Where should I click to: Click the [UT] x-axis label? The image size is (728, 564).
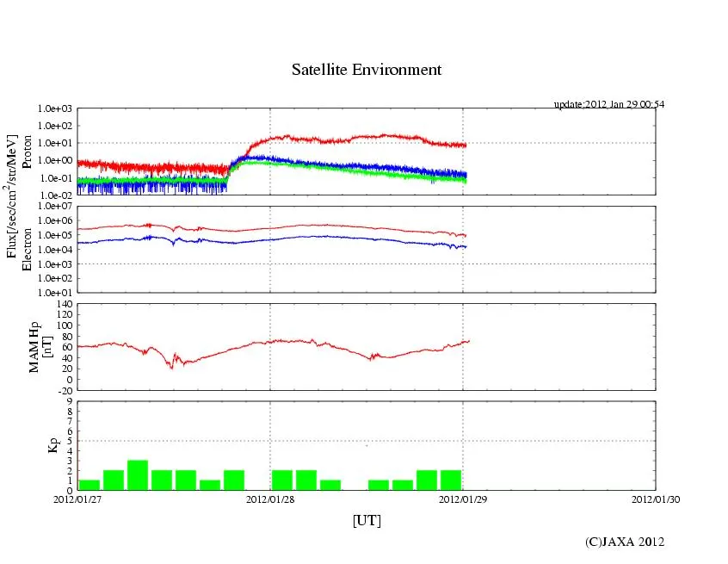tap(366, 520)
